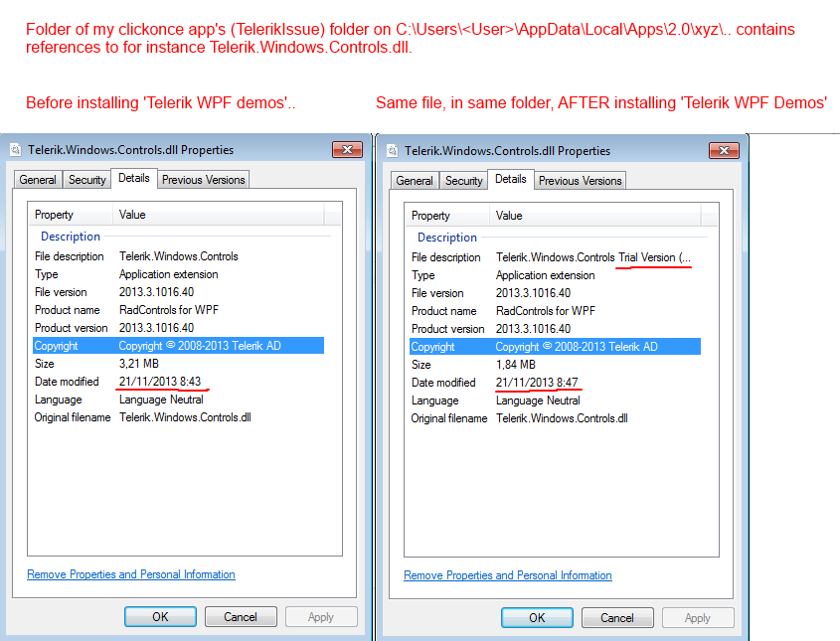840x641 pixels.
Task: Click Cancel in the right Properties dialog
Action: [x=617, y=618]
